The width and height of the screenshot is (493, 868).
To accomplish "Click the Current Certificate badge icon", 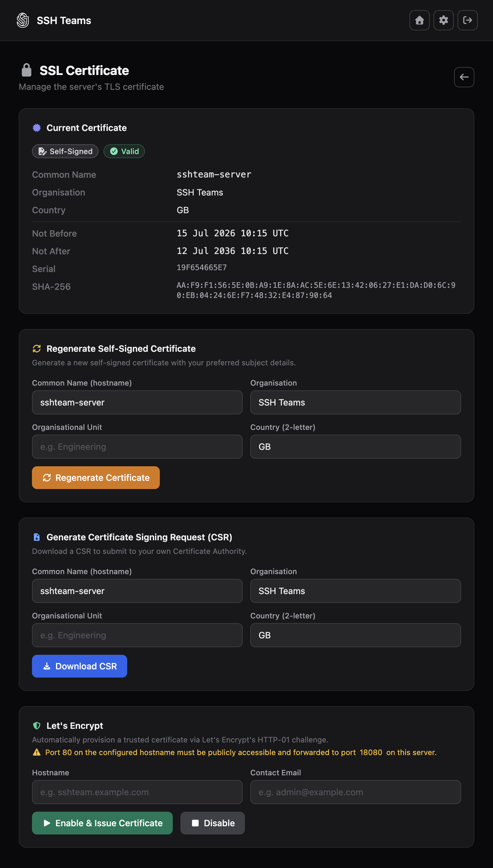I will click(37, 127).
